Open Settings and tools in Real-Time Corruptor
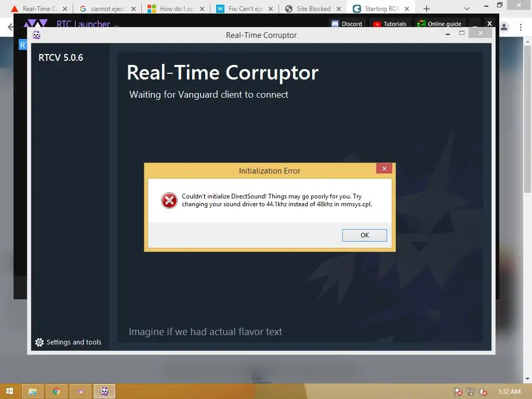532x399 pixels. pyautogui.click(x=68, y=342)
